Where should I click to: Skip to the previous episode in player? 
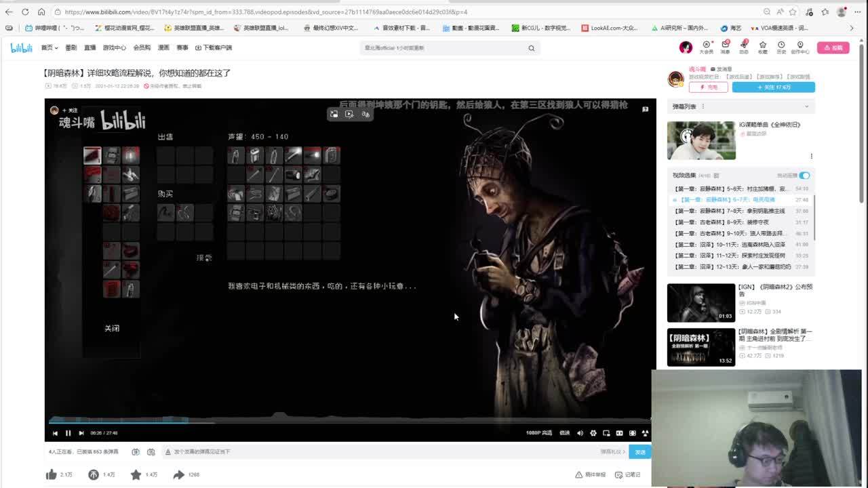tap(55, 433)
